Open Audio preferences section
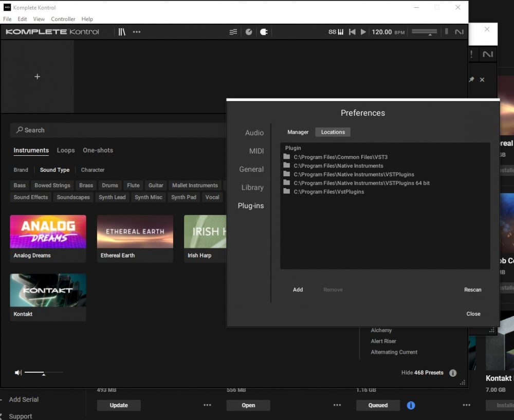Viewport: 514px width, 420px height. click(254, 133)
